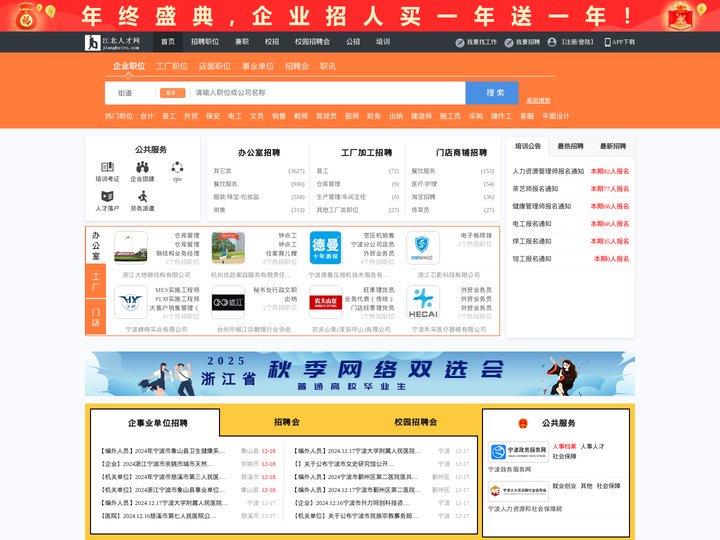Open the 高级搜索 link
This screenshot has width=720, height=540.
point(538,101)
